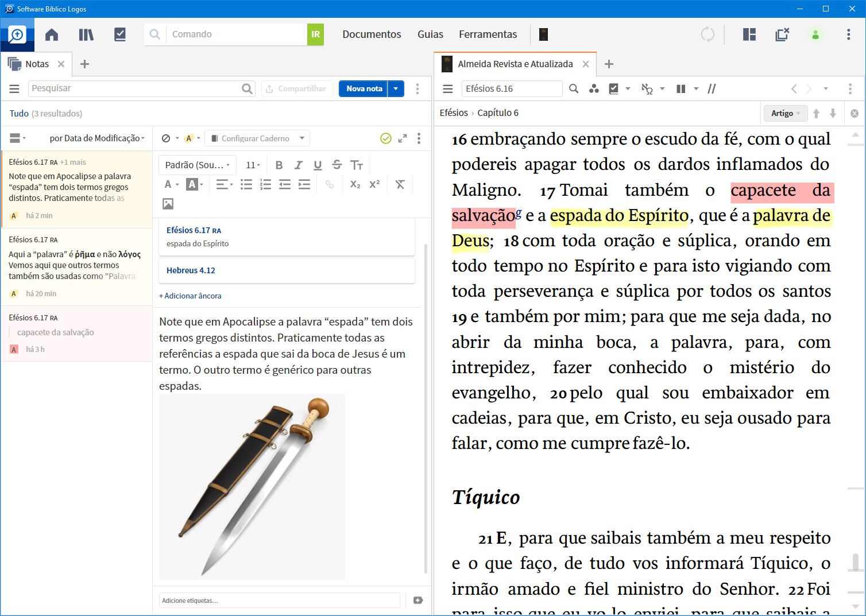The width and height of the screenshot is (866, 616).
Task: Open the Guias menu
Action: point(430,34)
